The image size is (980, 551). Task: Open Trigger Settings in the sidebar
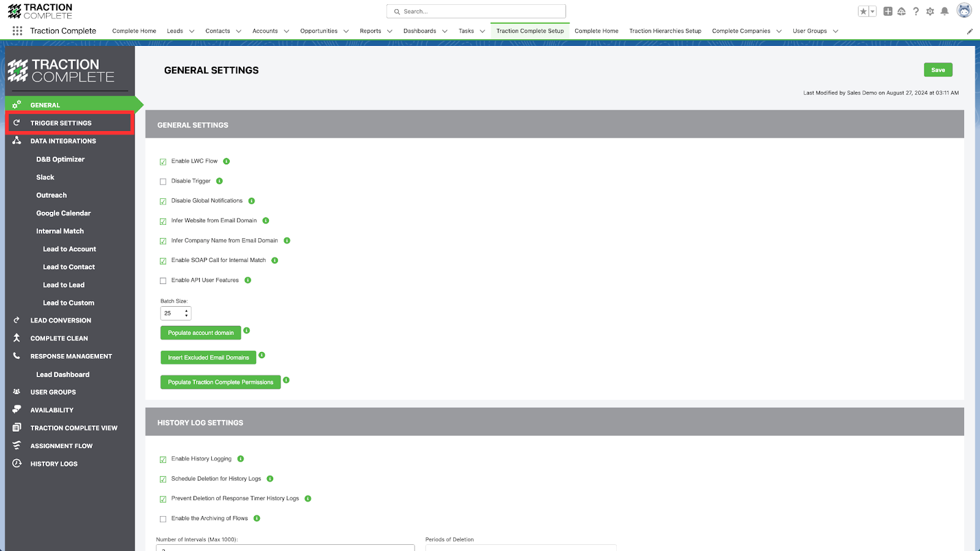61,123
